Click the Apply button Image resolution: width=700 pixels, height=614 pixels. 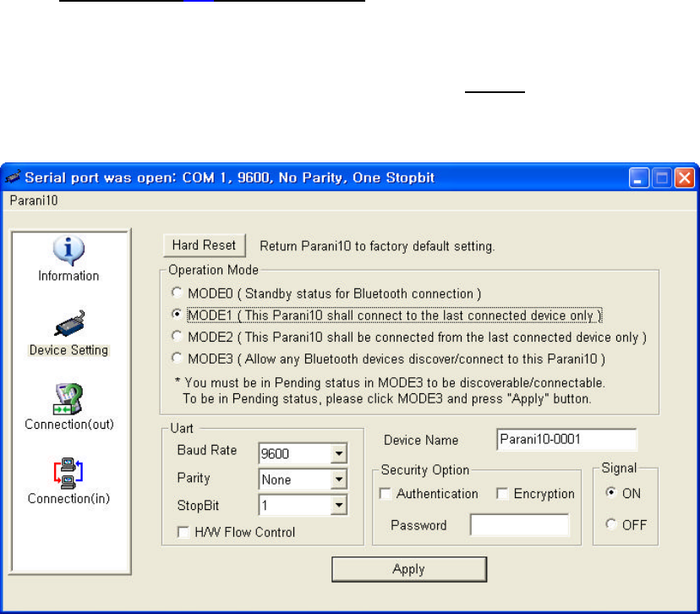(x=409, y=569)
